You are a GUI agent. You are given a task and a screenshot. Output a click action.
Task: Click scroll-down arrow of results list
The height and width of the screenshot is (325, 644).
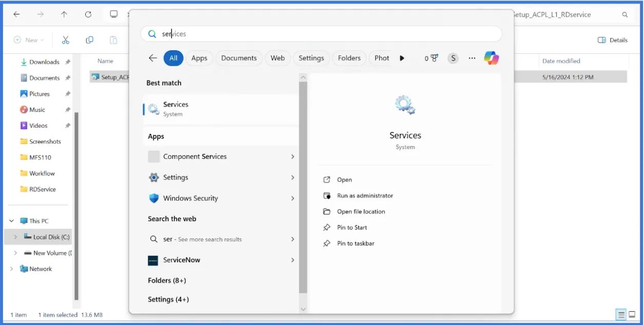pos(303,309)
